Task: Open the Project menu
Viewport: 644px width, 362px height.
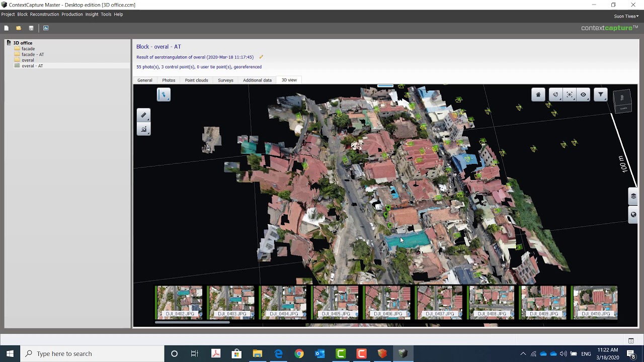Action: [x=8, y=15]
